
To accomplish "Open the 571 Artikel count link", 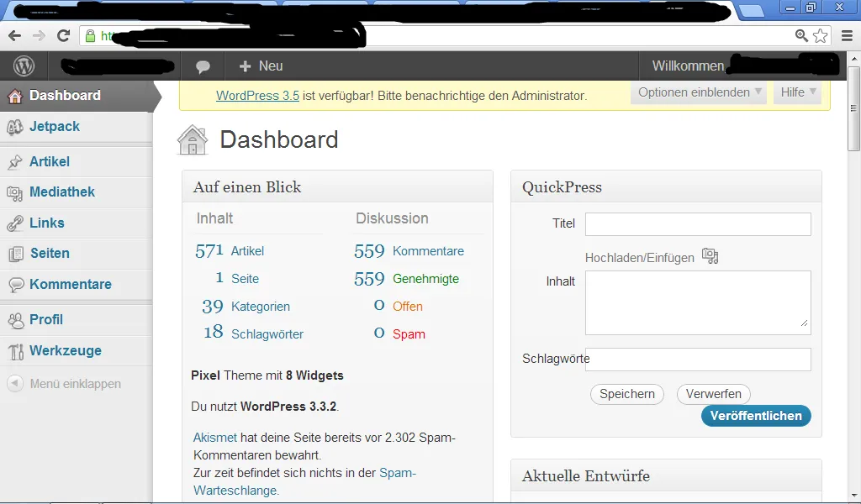I will 209,251.
